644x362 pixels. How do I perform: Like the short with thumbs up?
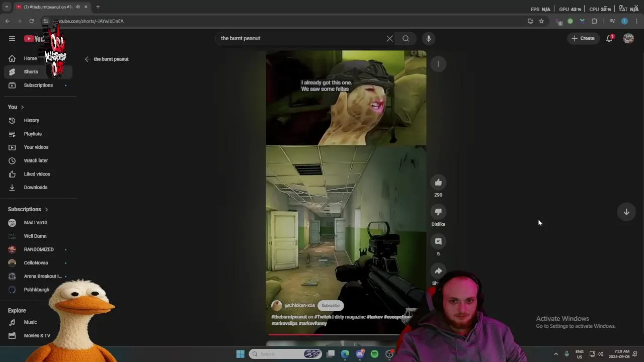pyautogui.click(x=438, y=183)
